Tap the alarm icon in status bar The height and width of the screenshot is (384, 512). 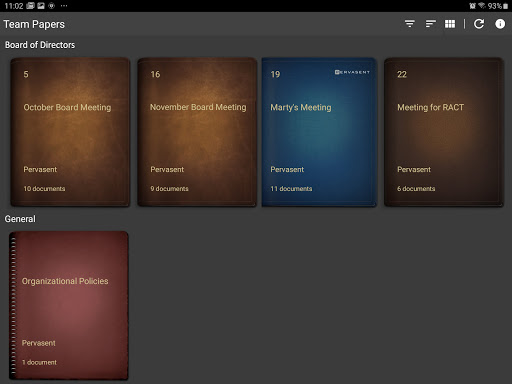coord(472,6)
